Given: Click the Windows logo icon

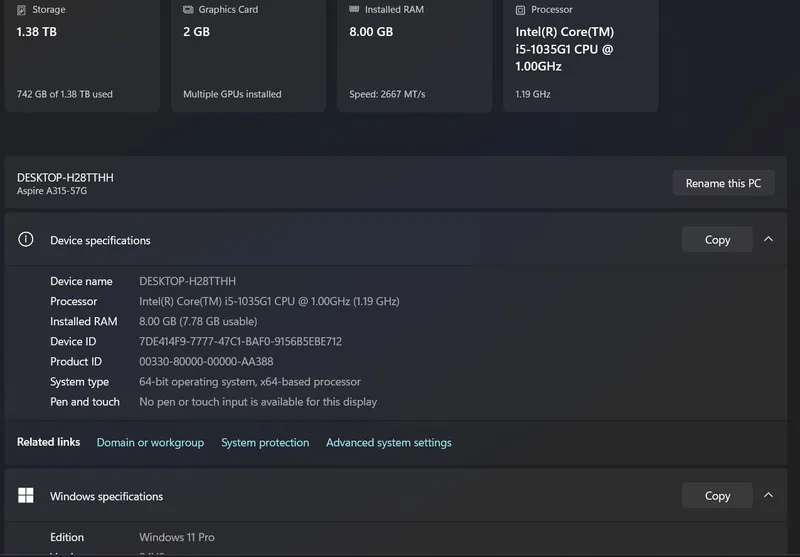Looking at the screenshot, I should pyautogui.click(x=26, y=495).
